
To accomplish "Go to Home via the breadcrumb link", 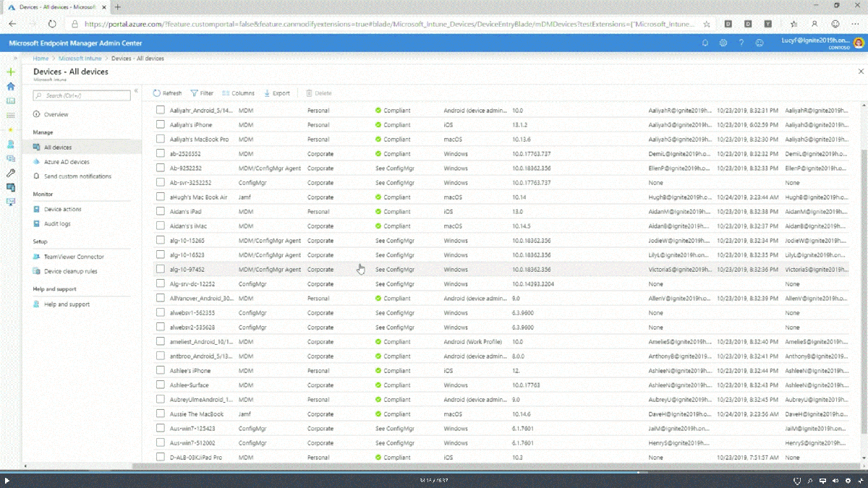I will [41, 59].
